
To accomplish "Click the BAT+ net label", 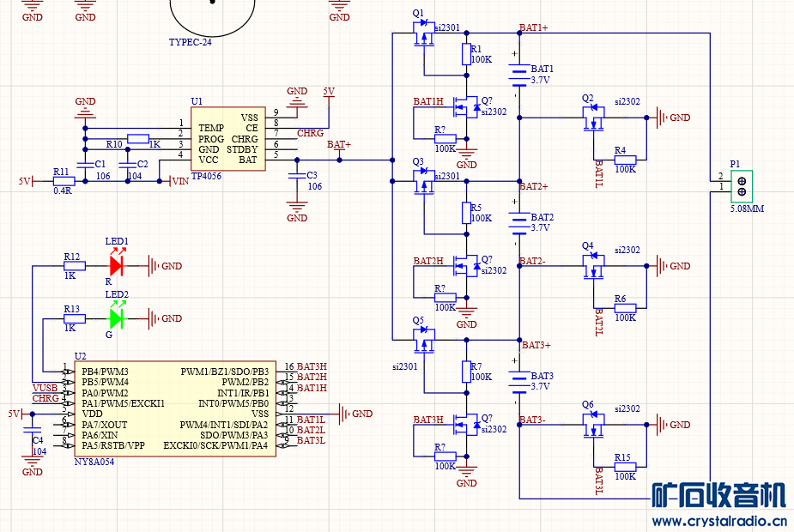I will [339, 145].
